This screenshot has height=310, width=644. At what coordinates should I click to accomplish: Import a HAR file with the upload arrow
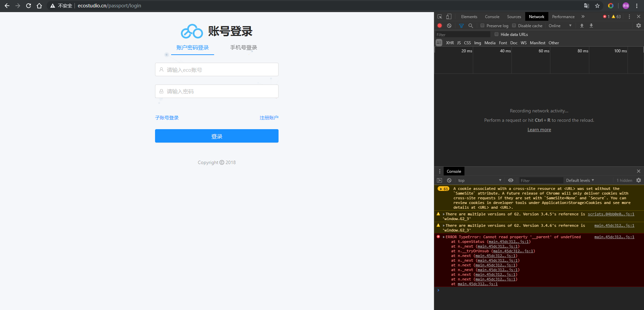(582, 25)
